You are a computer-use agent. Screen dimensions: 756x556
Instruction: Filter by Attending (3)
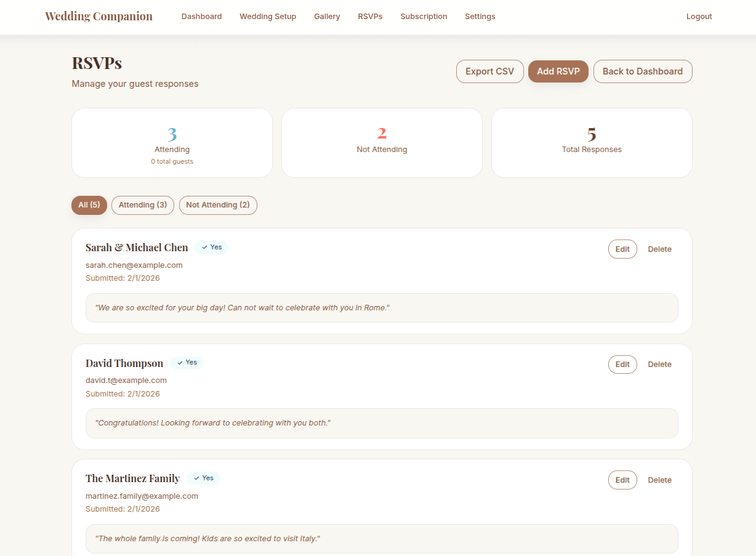pos(143,205)
